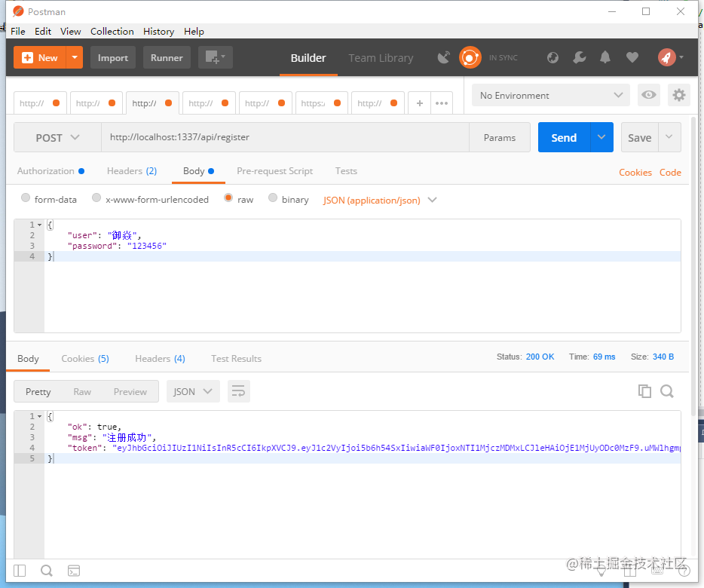Open the user avatar rocket icon

(667, 57)
